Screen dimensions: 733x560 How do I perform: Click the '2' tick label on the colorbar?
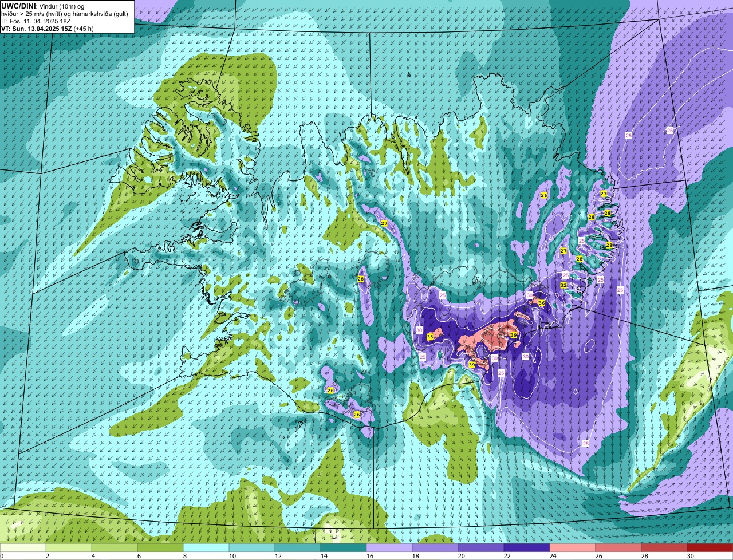pyautogui.click(x=48, y=556)
